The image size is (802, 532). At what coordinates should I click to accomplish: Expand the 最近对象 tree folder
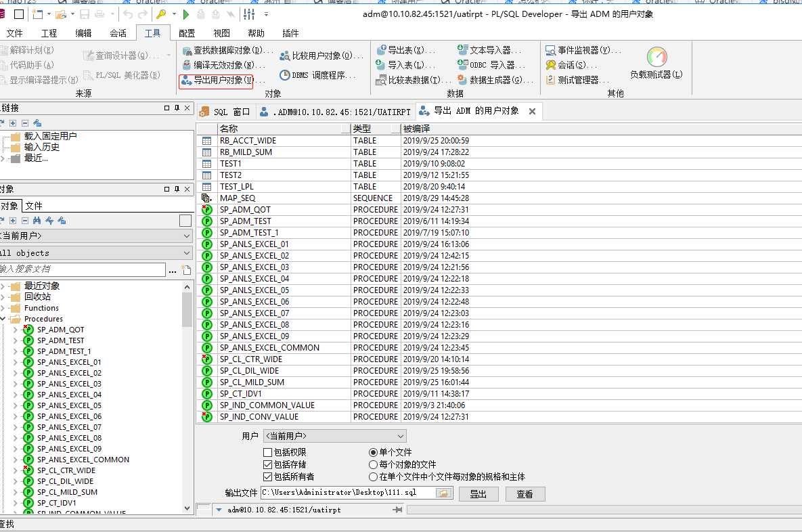[3, 286]
